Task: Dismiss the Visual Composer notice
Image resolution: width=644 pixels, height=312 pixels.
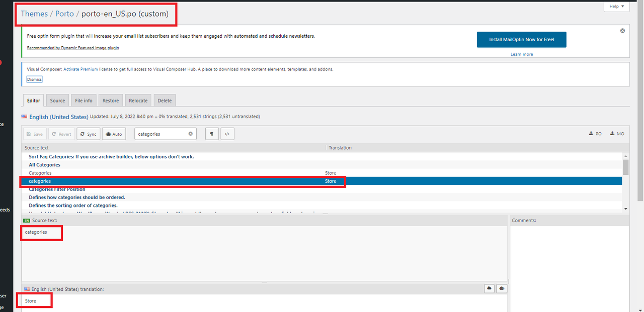Action: (x=35, y=79)
